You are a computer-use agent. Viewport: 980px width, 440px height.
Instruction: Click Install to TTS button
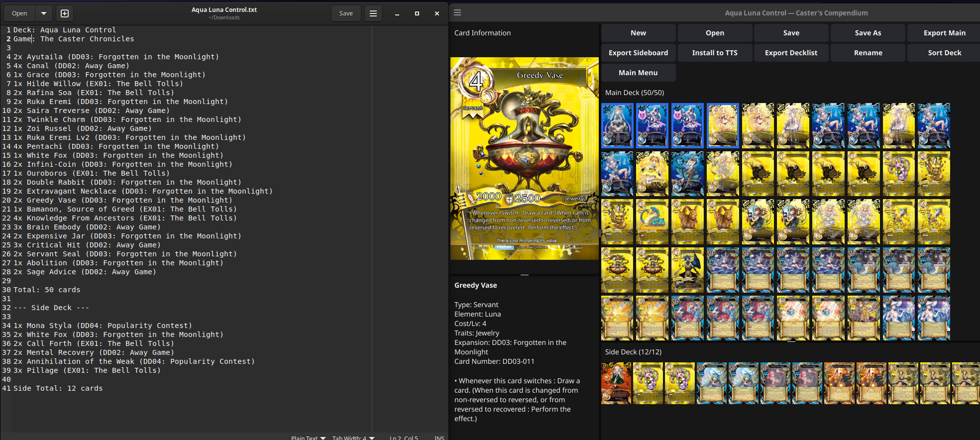tap(715, 53)
